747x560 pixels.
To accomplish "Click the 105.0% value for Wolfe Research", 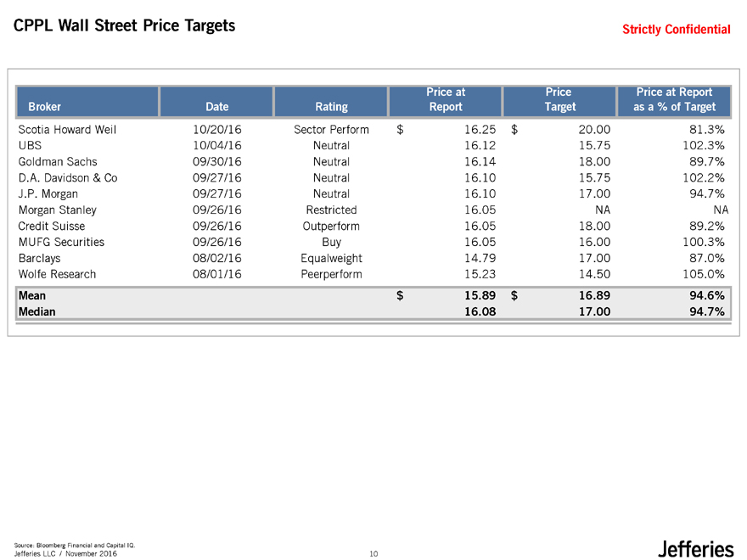I will click(703, 274).
